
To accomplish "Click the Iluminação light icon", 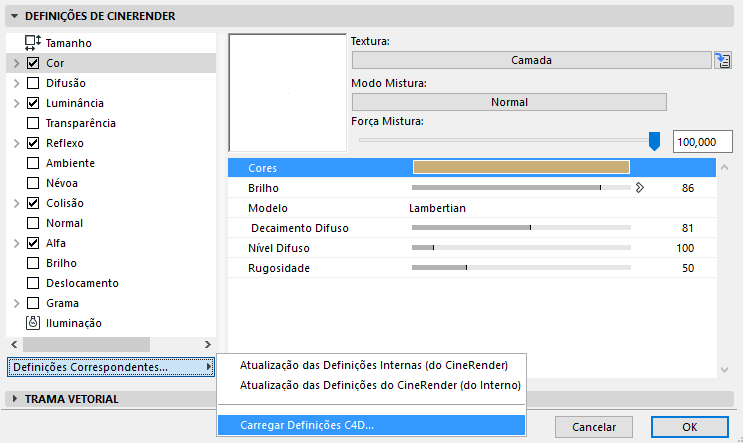I will [33, 323].
